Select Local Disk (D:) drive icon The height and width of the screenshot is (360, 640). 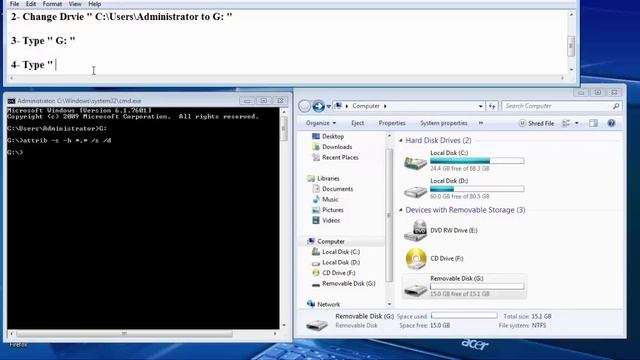(415, 191)
